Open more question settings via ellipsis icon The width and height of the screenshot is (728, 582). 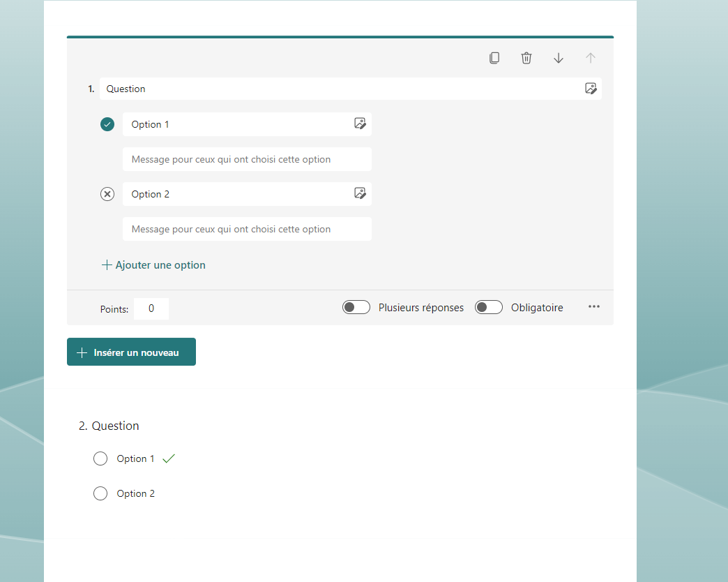coord(594,307)
